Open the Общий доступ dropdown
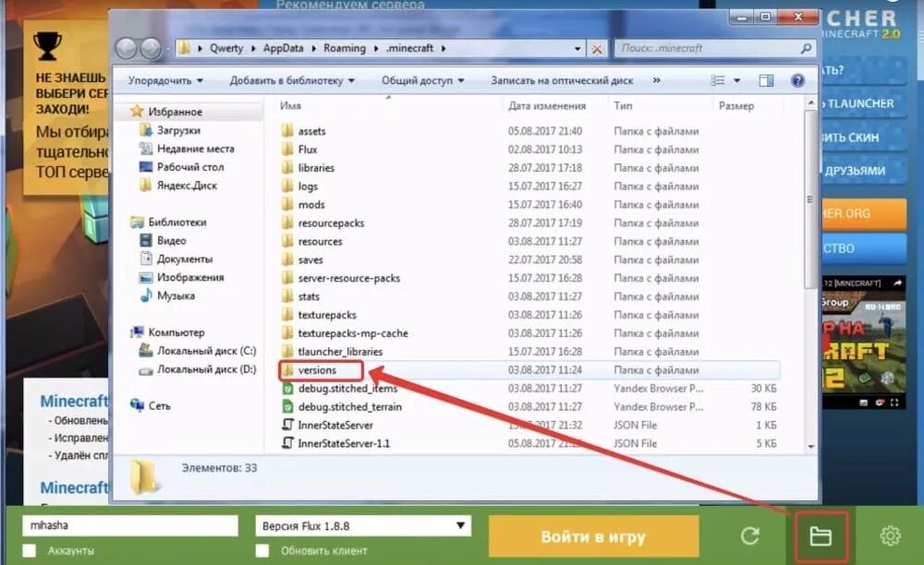Viewport: 924px width, 565px height. coord(422,80)
